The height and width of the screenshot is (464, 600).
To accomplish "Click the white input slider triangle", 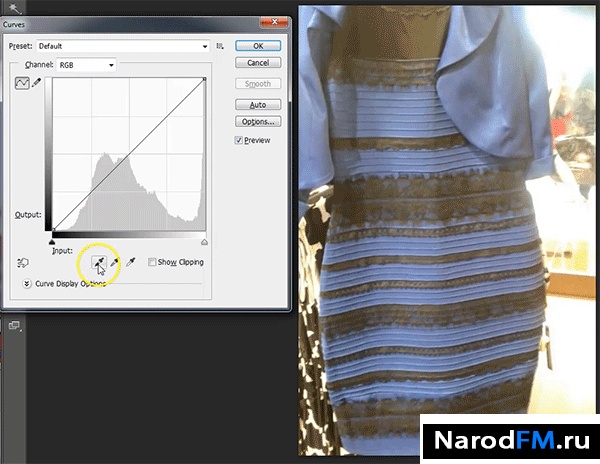I will [x=204, y=242].
